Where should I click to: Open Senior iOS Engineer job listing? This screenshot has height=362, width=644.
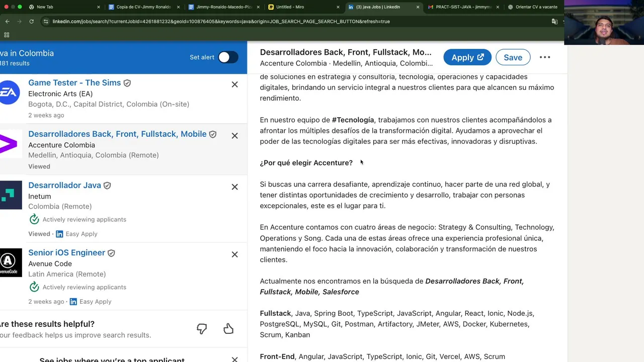(66, 252)
